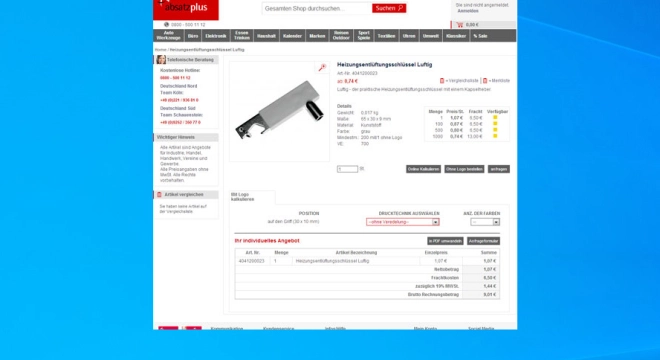Add product to Vergleichsliste
Viewport: 660px width, 360px height.
tap(459, 80)
